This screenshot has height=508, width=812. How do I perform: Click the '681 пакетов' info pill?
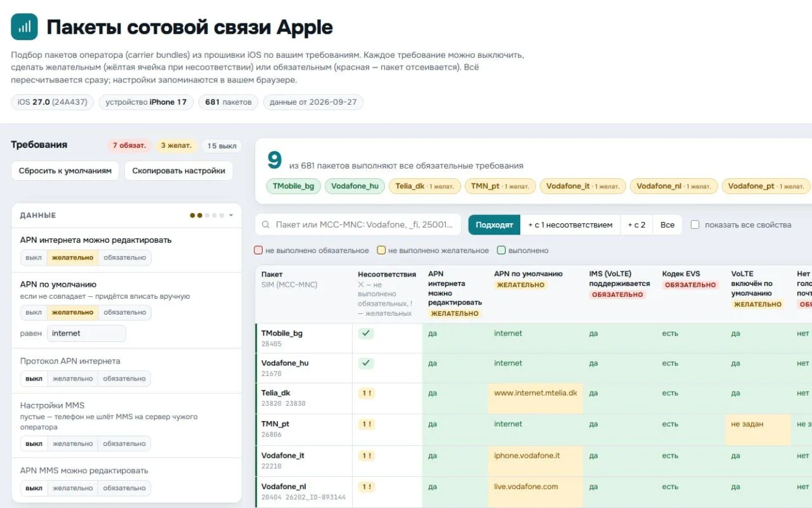coord(228,102)
